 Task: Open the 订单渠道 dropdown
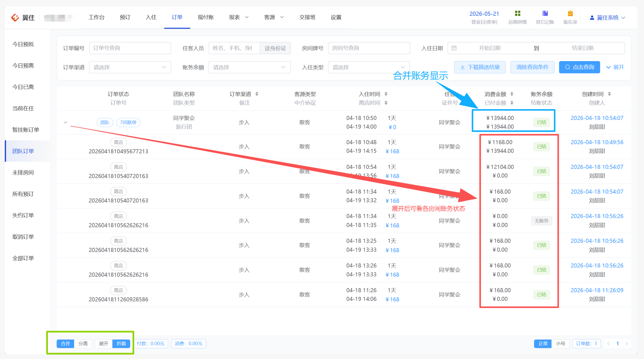coord(130,67)
